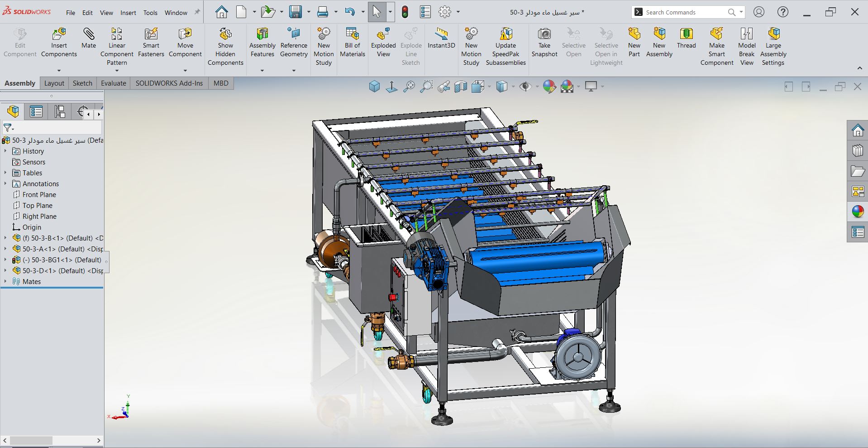Expand the History tree node
The height and width of the screenshot is (448, 868).
point(5,151)
